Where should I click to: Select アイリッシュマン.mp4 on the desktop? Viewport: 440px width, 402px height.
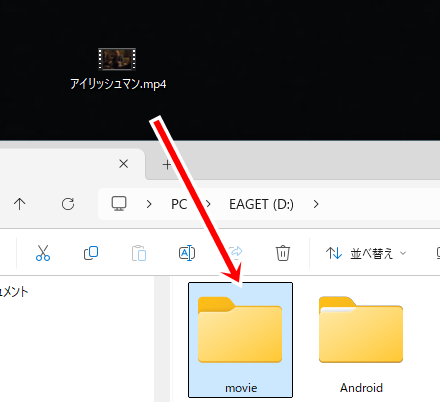117,69
